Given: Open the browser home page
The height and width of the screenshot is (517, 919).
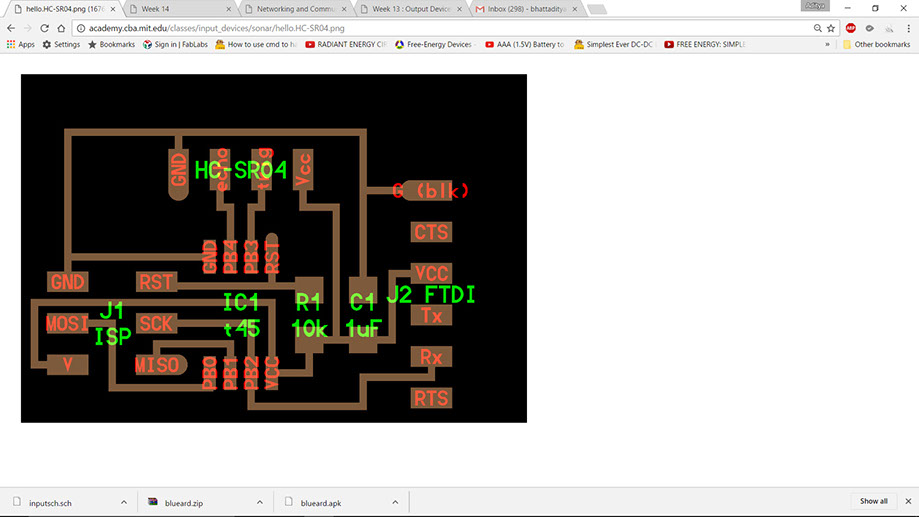Looking at the screenshot, I should 61,28.
